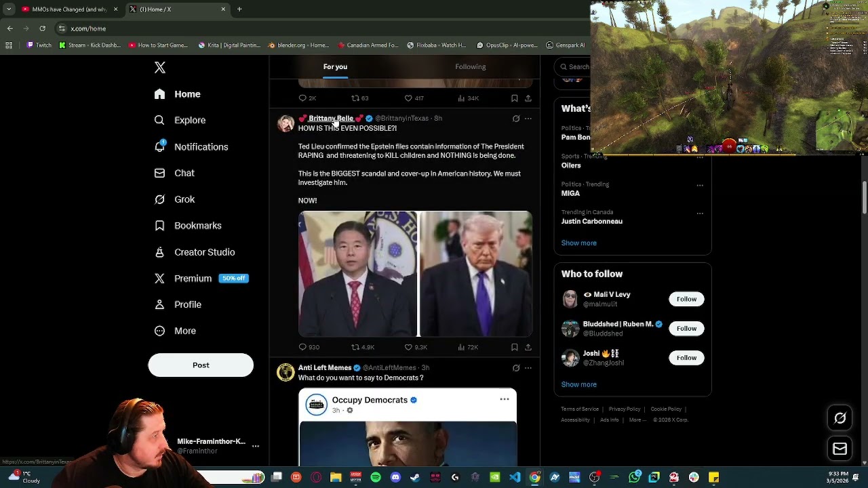Switch to the For you tab

335,66
